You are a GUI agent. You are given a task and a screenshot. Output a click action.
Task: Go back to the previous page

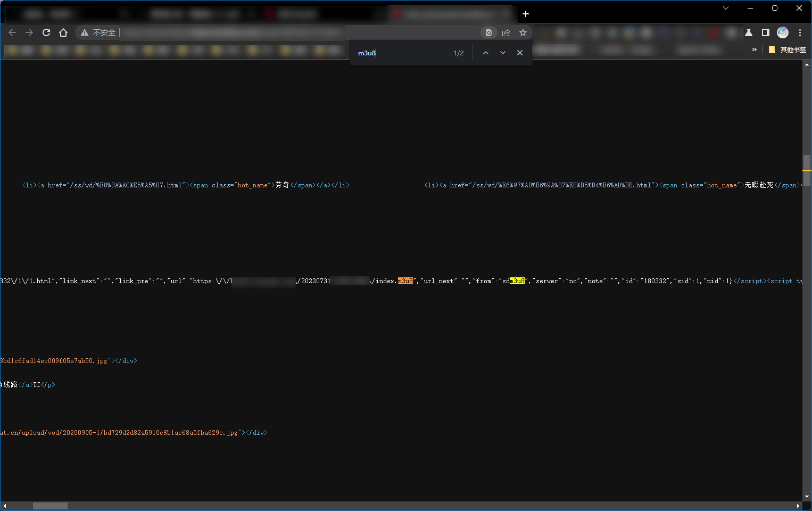click(x=12, y=32)
